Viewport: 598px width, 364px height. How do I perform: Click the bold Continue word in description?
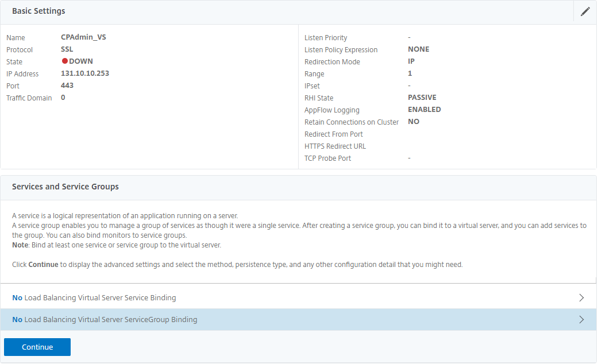[42, 265]
